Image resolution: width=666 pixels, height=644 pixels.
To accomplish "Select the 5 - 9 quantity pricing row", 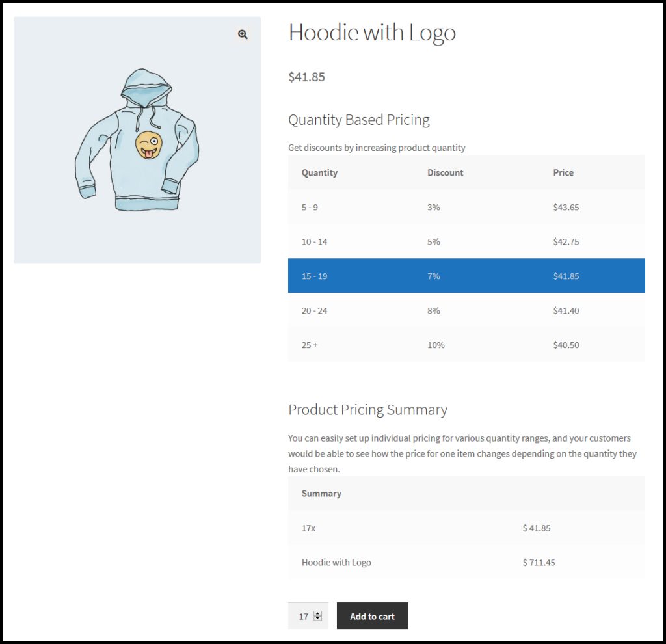I will click(x=466, y=208).
